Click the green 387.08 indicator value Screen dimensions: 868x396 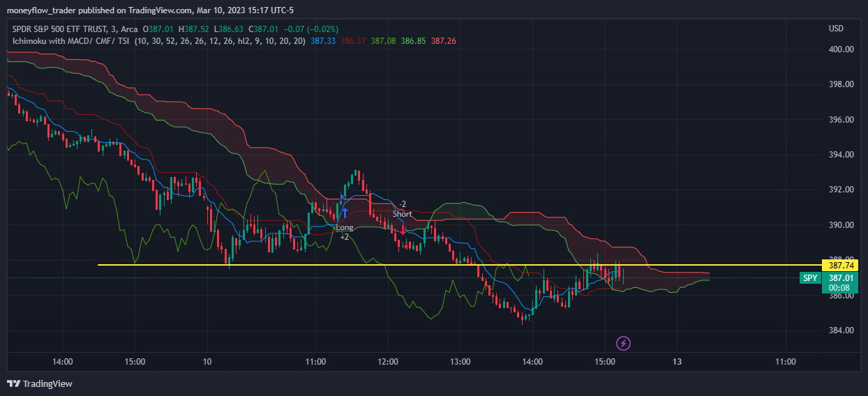click(384, 41)
